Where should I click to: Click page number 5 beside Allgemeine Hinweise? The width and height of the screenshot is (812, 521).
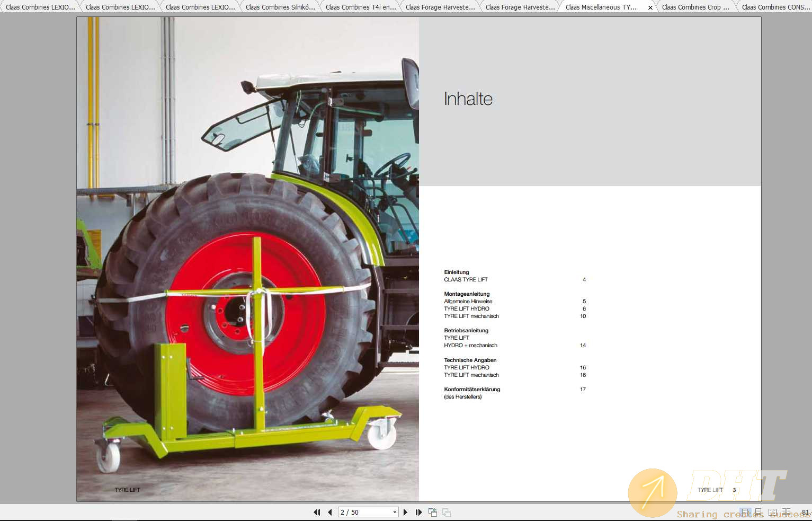[584, 301]
